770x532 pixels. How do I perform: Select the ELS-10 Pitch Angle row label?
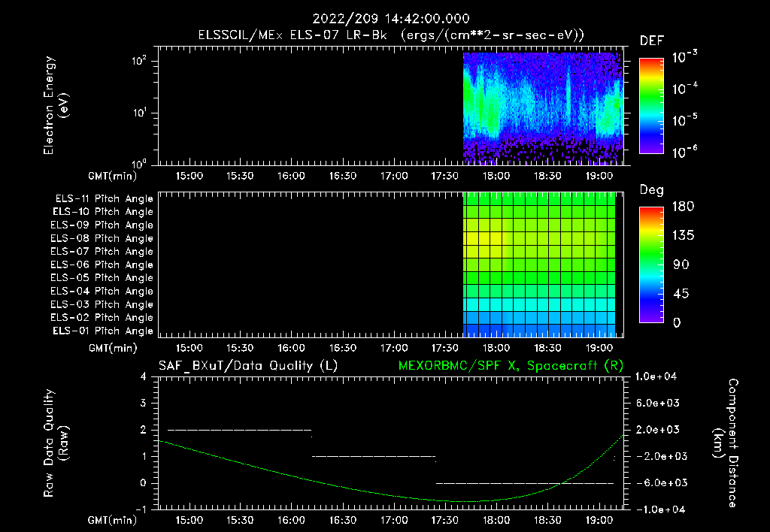tap(102, 212)
